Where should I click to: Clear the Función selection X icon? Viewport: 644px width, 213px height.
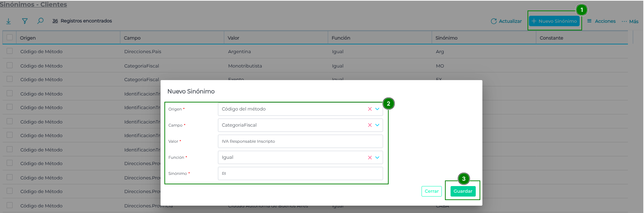pyautogui.click(x=370, y=158)
